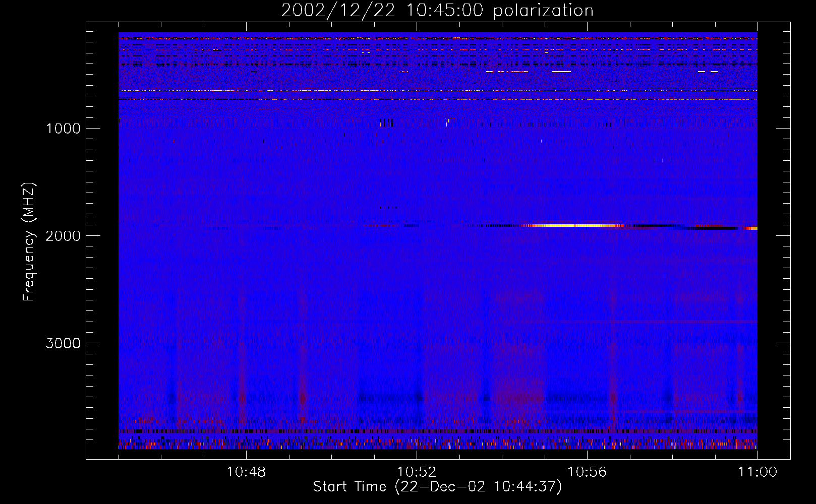Select the "Frequency (MHZ)" axis label
This screenshot has height=504, width=816.
(x=29, y=242)
